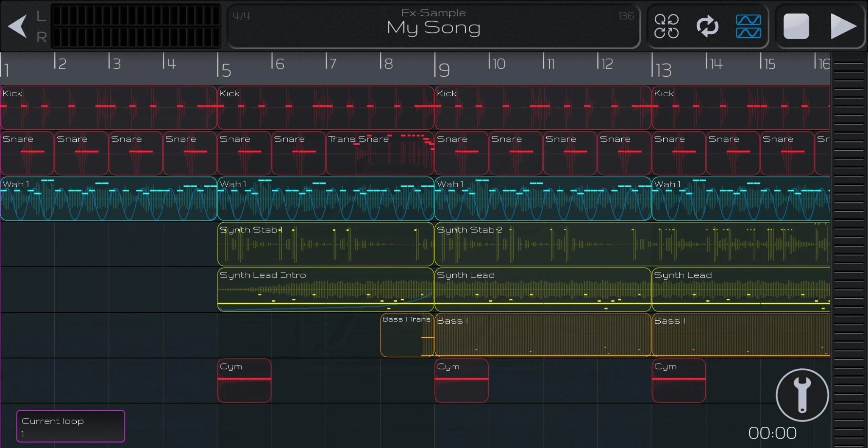The height and width of the screenshot is (448, 868).
Task: Open the tools menu via the wrench icon
Action: [x=802, y=395]
